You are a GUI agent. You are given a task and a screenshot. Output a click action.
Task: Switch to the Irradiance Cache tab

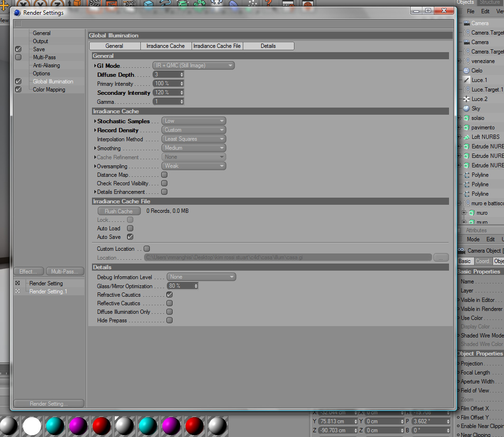165,46
